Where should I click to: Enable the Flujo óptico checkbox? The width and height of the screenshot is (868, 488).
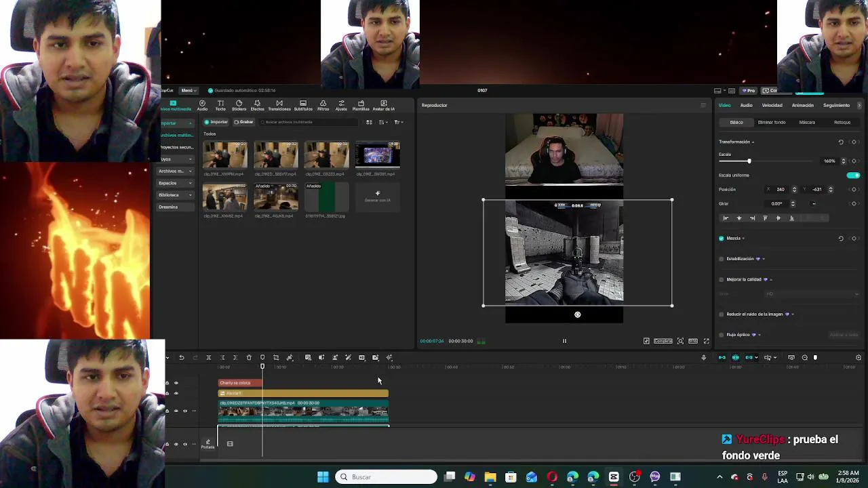point(721,335)
